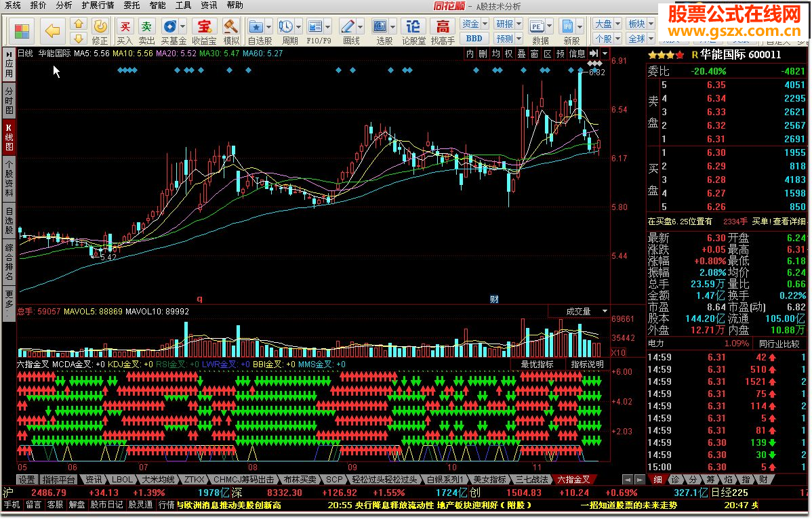Screen dimensions: 812x519
Task: Open the 个股资料 sidebar tab
Action: click(x=9, y=178)
